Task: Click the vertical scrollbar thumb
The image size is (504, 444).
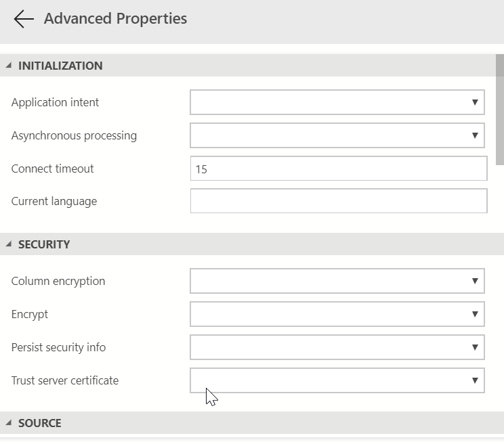Action: tap(500, 108)
